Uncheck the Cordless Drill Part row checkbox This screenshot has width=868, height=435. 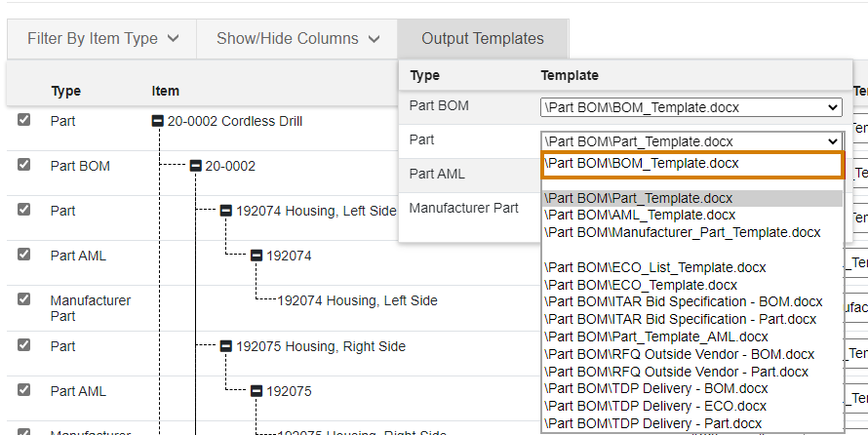23,120
